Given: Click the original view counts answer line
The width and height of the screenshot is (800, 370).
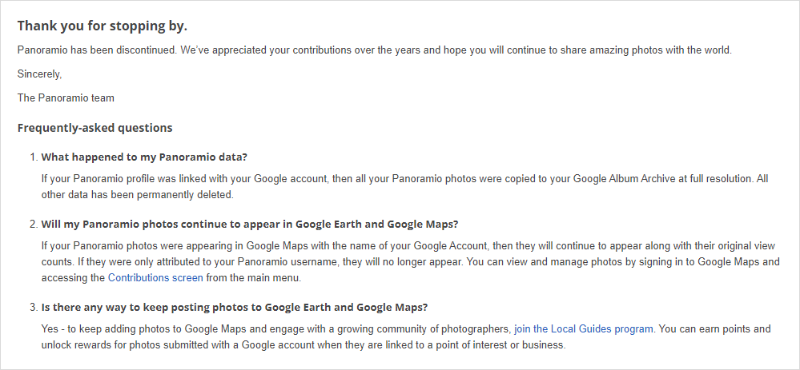Looking at the screenshot, I should 408,246.
